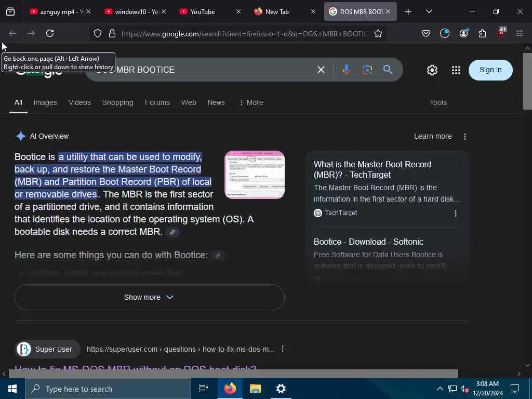Image resolution: width=532 pixels, height=399 pixels.
Task: Show site security padlock info
Action: (x=112, y=33)
